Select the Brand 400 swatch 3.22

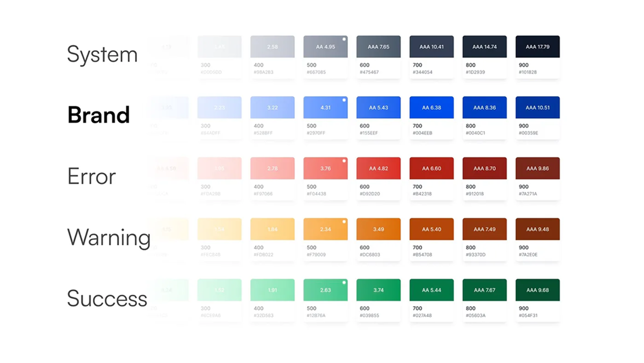[272, 107]
